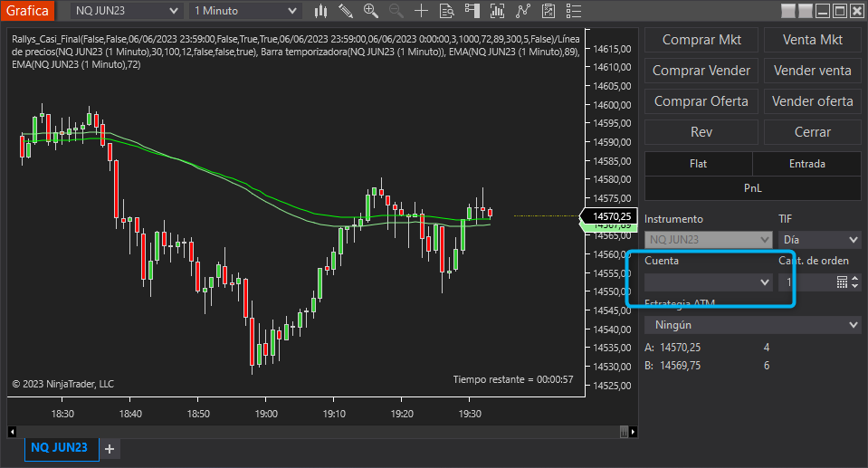Click the 14570,25 current price marker
Viewport: 868px width, 468px height.
[608, 216]
